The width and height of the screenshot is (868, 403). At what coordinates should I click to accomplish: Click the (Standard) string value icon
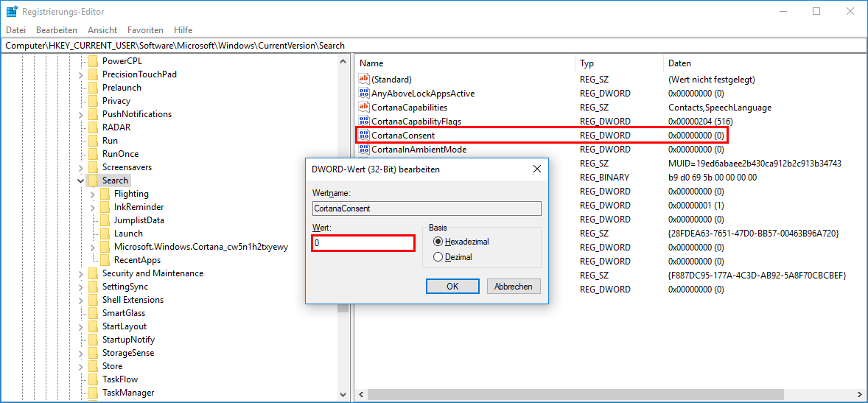pos(364,79)
